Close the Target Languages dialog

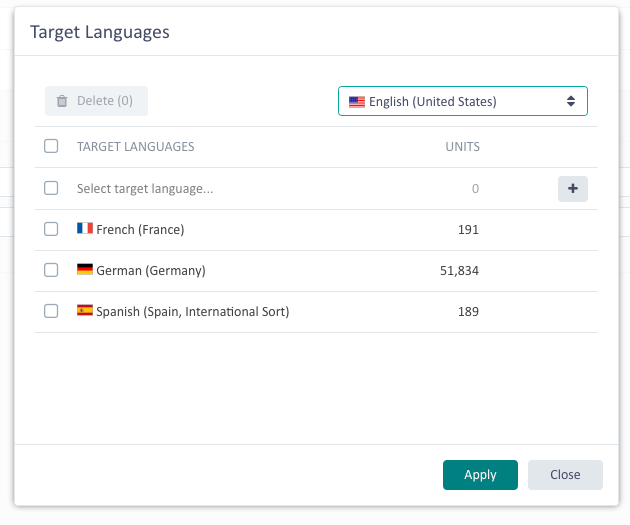pyautogui.click(x=565, y=475)
